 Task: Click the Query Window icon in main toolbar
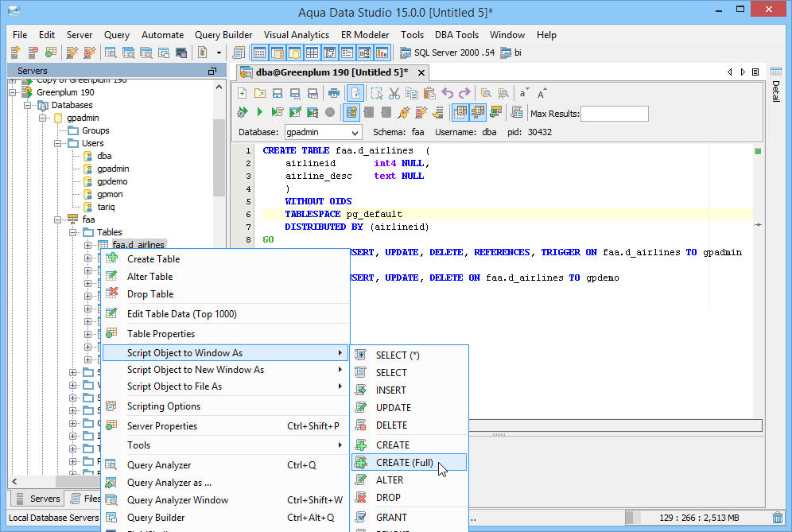tap(110, 52)
